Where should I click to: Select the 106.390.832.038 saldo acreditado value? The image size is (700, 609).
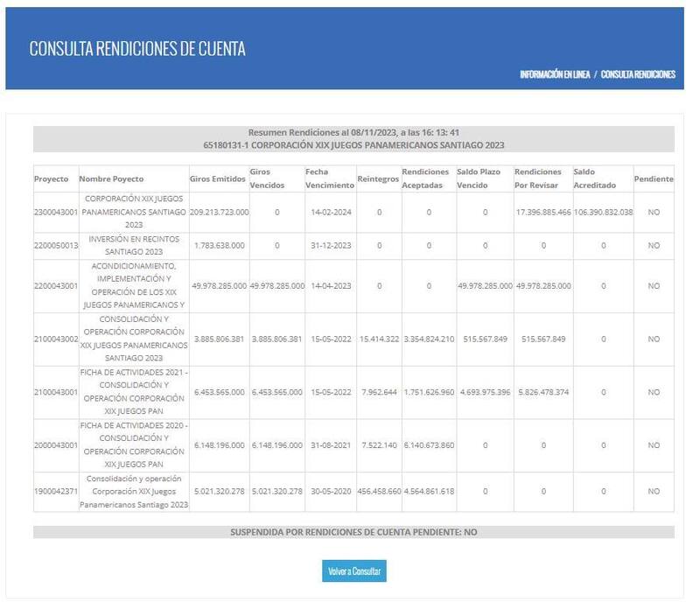[x=603, y=212]
